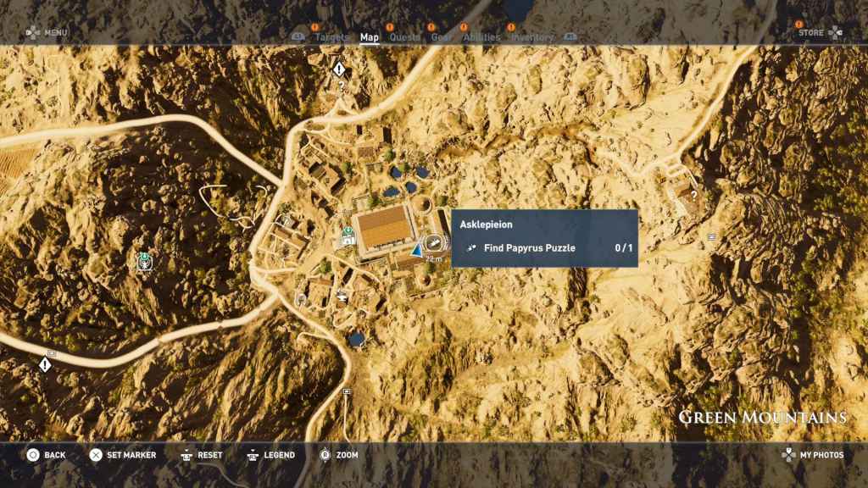The image size is (868, 488).
Task: Open the Gear tab
Action: coord(441,37)
